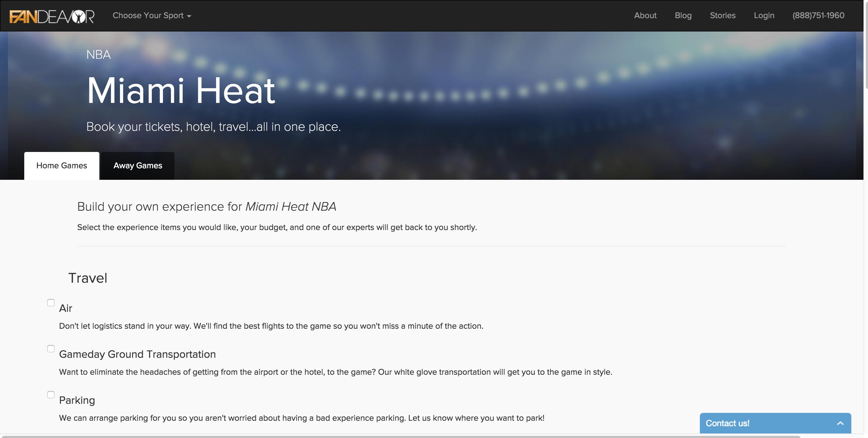
Task: Open the About page link
Action: 645,15
